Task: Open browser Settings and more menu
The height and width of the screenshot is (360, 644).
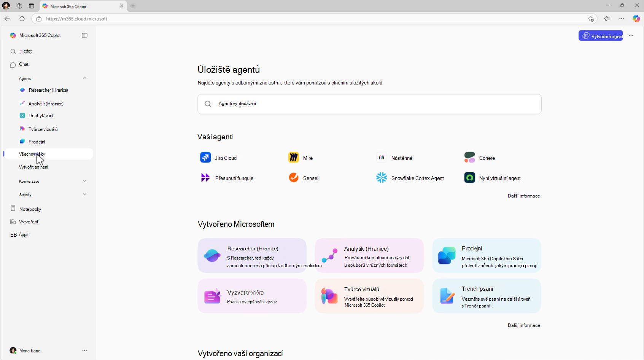Action: [x=622, y=19]
